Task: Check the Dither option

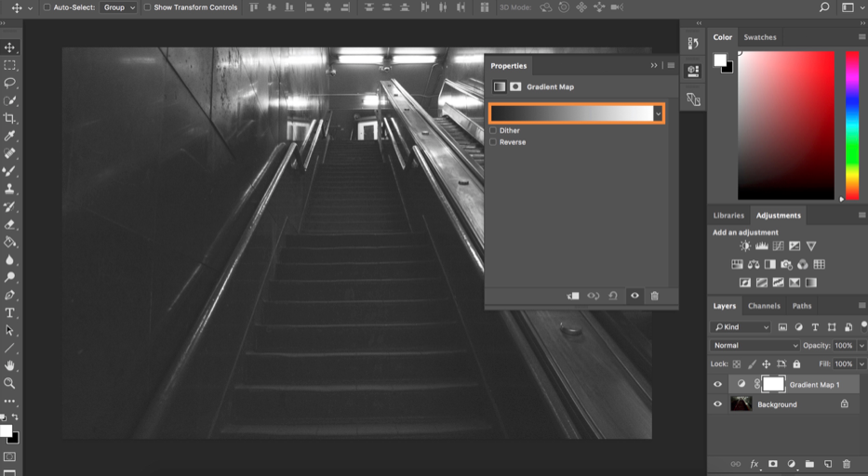Action: coord(493,131)
